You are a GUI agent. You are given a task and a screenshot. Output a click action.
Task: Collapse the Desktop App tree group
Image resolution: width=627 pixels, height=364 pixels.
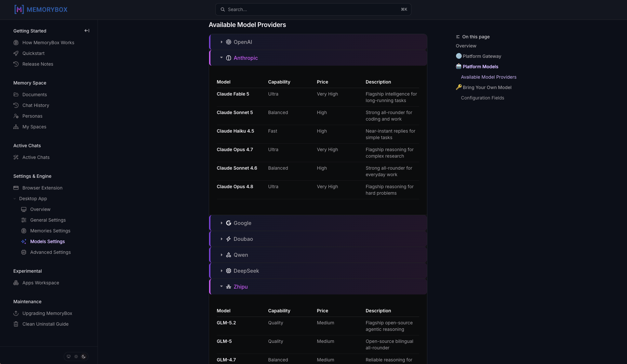pyautogui.click(x=15, y=199)
